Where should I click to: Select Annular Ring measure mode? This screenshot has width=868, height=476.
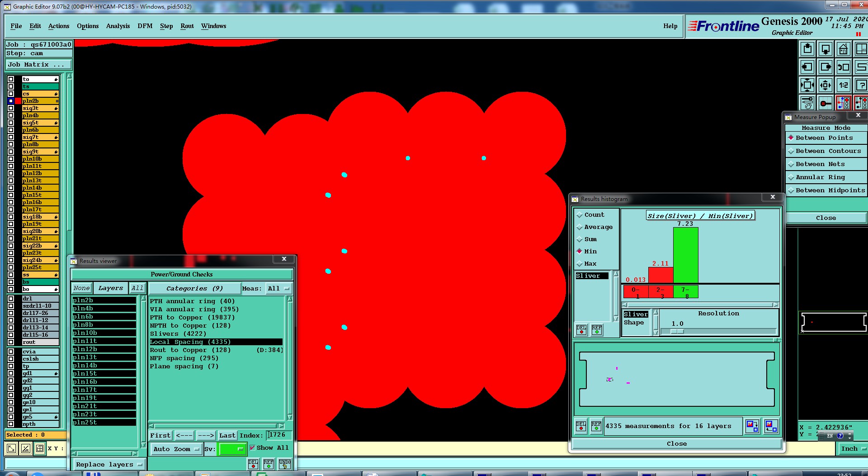coord(826,177)
